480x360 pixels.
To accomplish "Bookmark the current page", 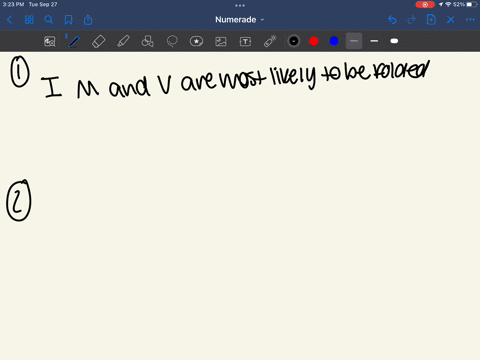I will [68, 20].
